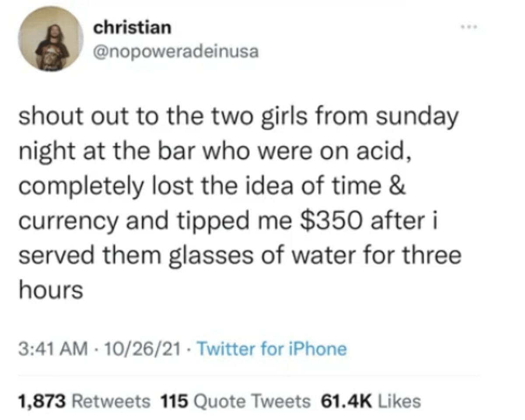This screenshot has width=525, height=420.
Task: Click the word "completely" in the tweet
Action: coord(81,187)
